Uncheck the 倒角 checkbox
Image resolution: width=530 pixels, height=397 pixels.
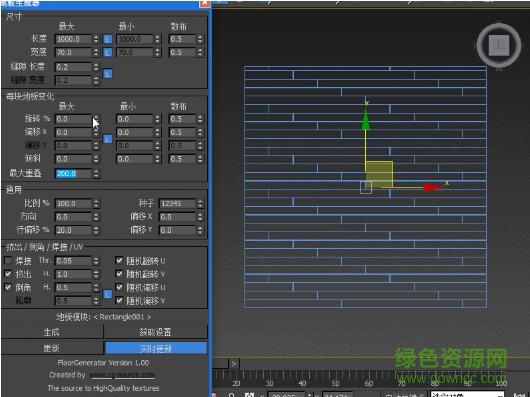point(8,287)
